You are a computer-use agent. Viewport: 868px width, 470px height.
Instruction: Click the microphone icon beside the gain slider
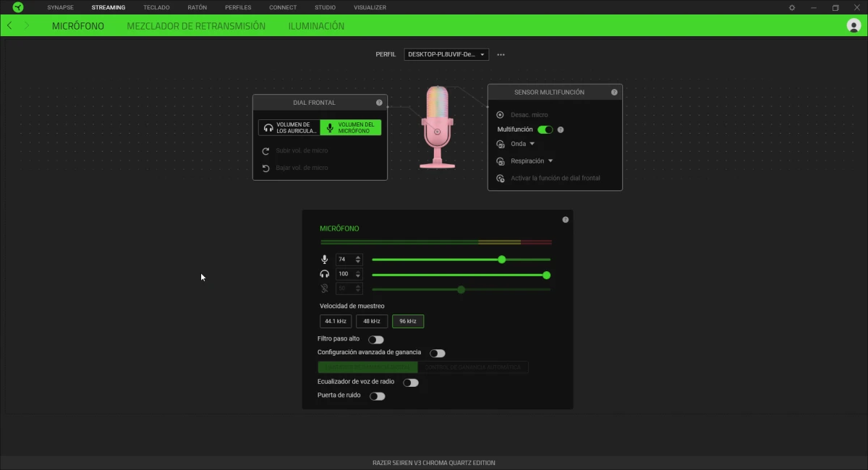coord(324,259)
